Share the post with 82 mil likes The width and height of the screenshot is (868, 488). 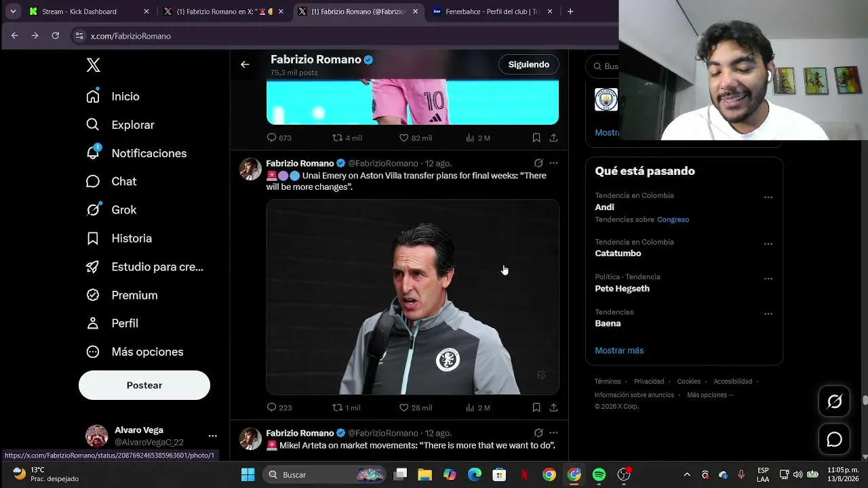(x=553, y=138)
